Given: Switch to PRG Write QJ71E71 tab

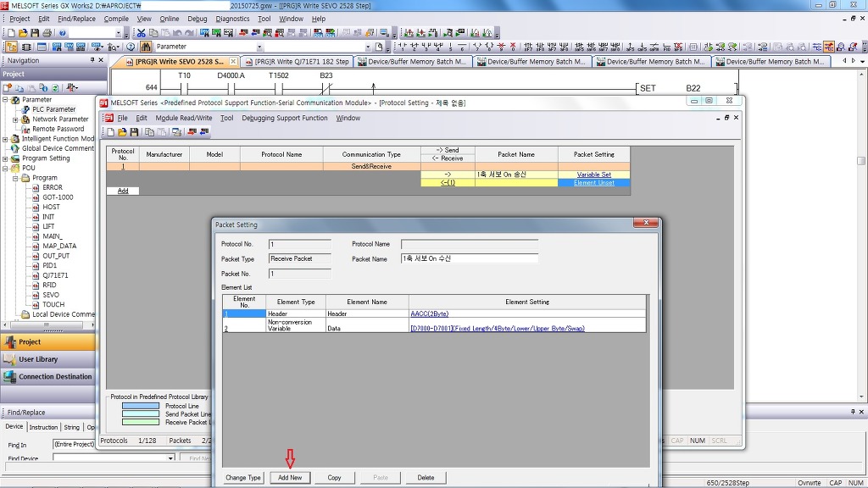Looking at the screenshot, I should click(x=297, y=62).
